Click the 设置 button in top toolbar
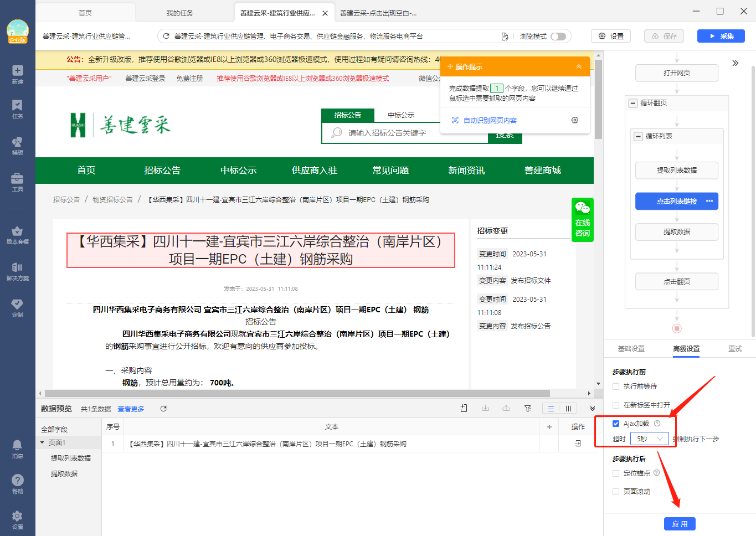 point(611,36)
